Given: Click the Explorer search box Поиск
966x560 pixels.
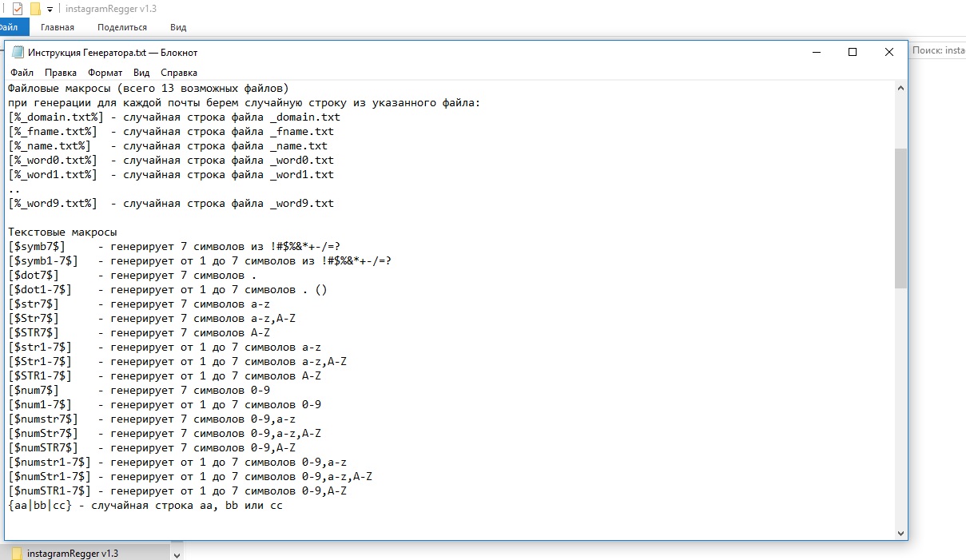Looking at the screenshot, I should click(x=938, y=50).
